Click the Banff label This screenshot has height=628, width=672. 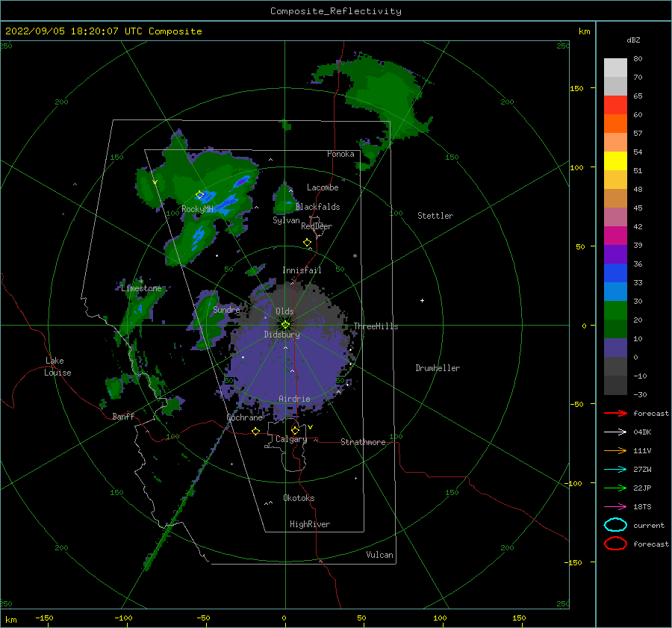[x=123, y=417]
